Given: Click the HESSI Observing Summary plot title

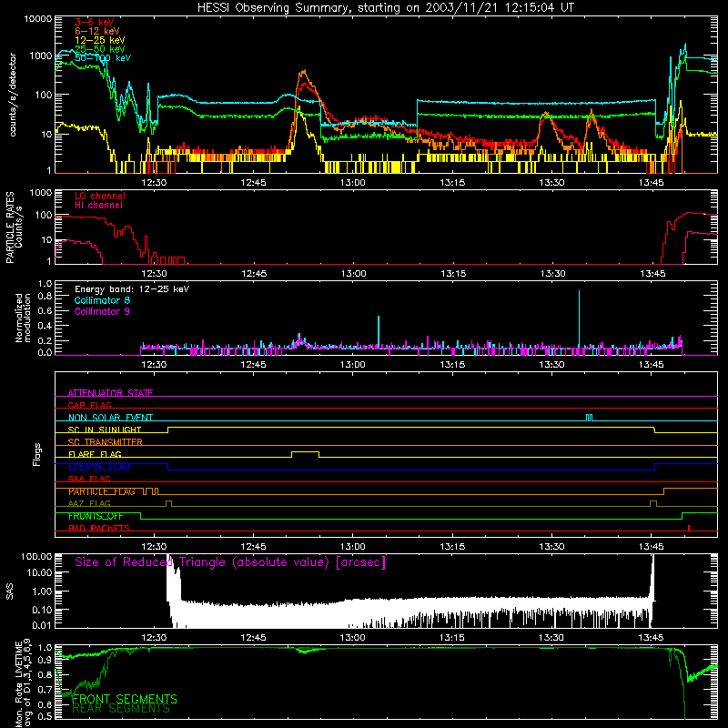Looking at the screenshot, I should click(x=386, y=8).
